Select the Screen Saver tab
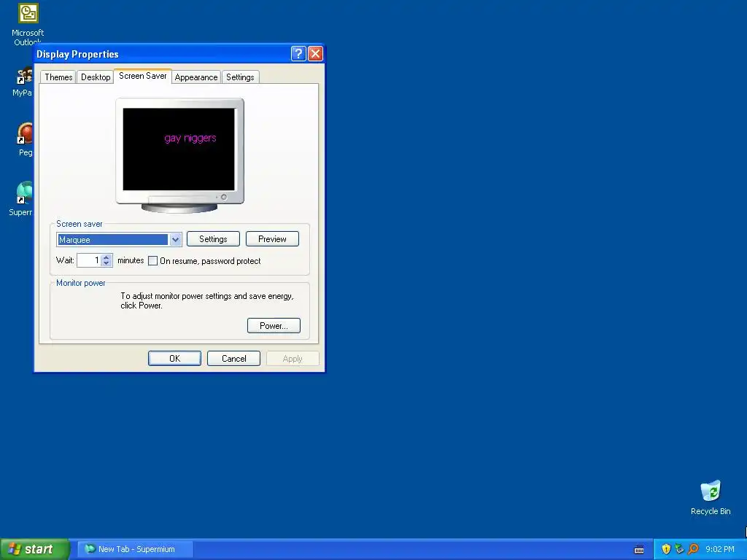This screenshot has width=747, height=560. [x=143, y=76]
